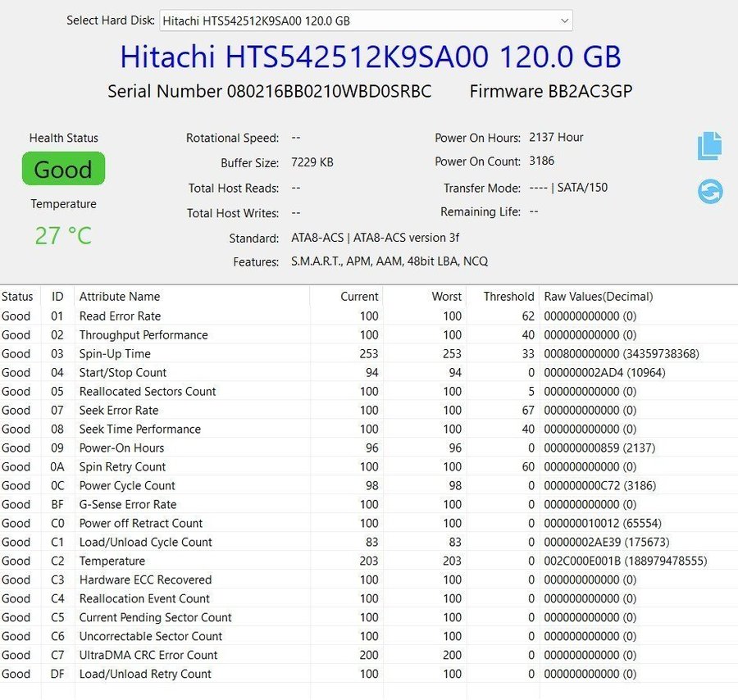The height and width of the screenshot is (700, 738).
Task: Select the Reallocated Sectors Count row
Action: point(148,392)
